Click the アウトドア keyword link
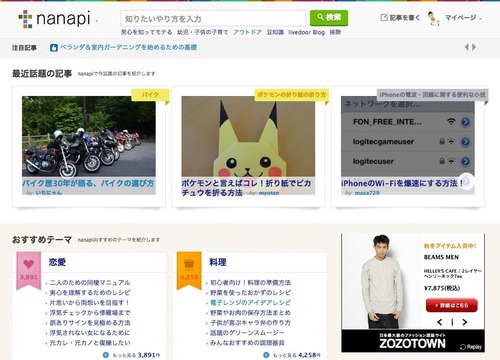This screenshot has width=500, height=360. [x=247, y=32]
